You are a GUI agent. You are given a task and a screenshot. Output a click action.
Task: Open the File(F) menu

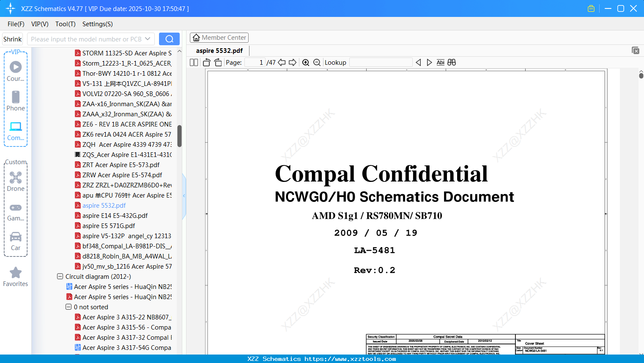click(x=16, y=24)
